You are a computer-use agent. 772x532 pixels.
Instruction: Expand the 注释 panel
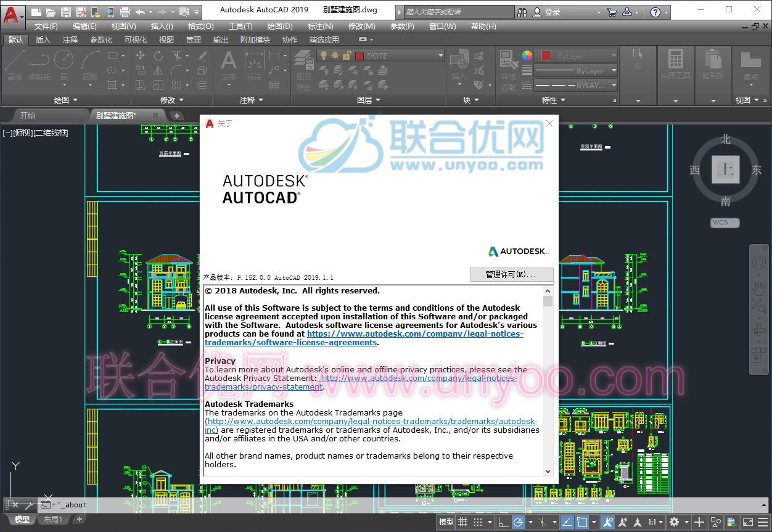click(252, 100)
